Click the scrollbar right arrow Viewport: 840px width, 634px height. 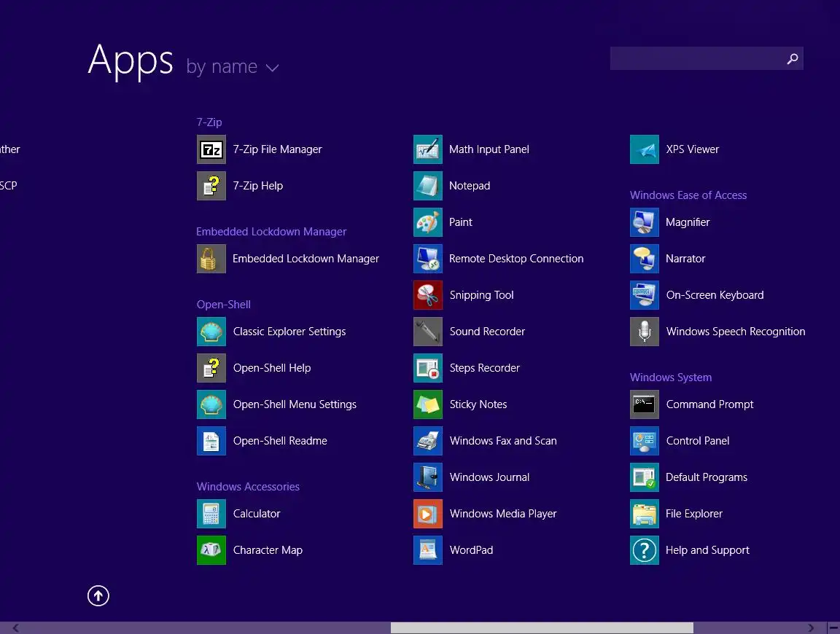click(811, 627)
